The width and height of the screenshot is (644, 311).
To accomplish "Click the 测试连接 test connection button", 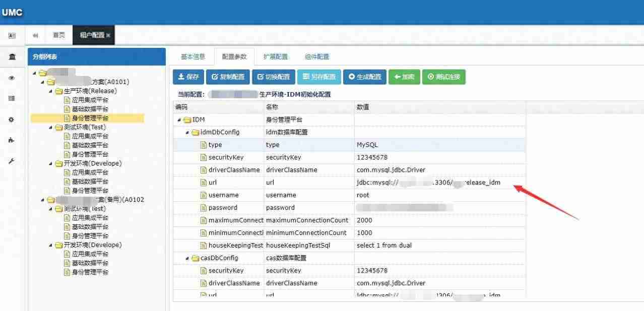I will 444,77.
